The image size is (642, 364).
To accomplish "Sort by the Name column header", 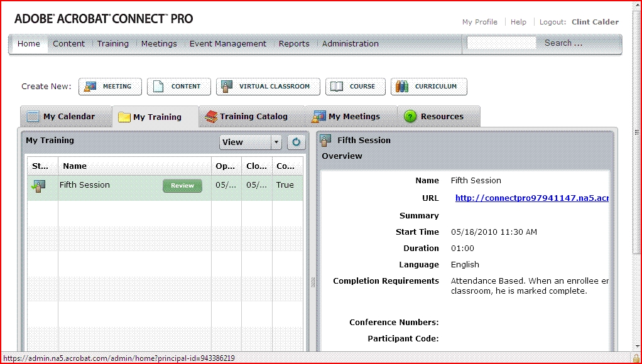I will tap(134, 166).
